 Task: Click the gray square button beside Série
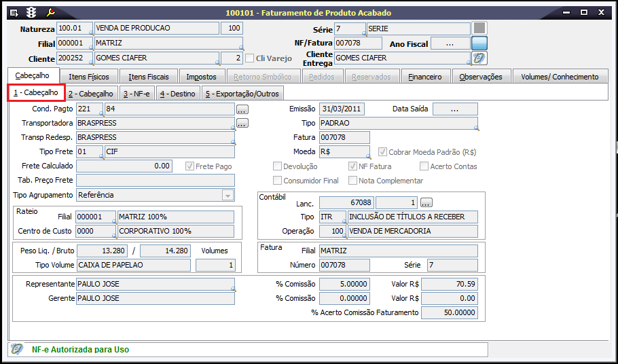click(x=480, y=29)
